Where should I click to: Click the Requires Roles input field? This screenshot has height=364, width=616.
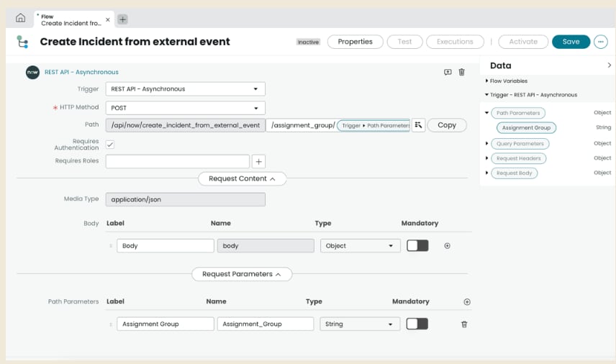[x=178, y=161]
